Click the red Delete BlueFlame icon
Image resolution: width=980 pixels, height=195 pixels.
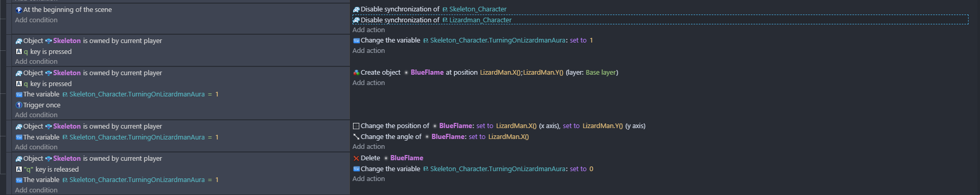[356, 158]
